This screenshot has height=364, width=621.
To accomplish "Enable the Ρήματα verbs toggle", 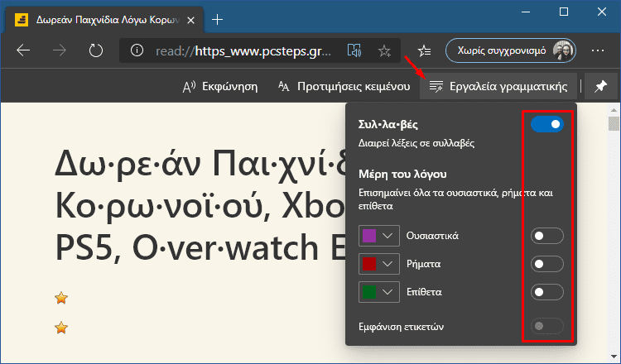I will pos(547,264).
